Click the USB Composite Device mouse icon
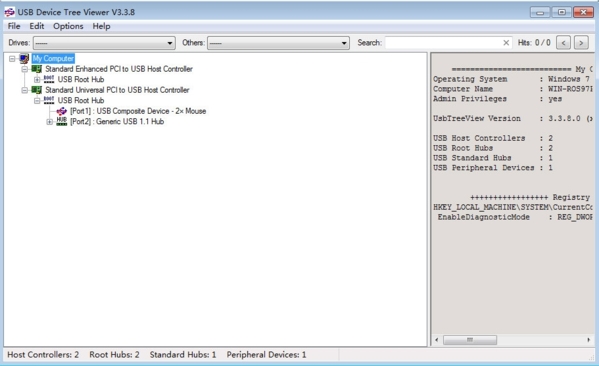Image resolution: width=599 pixels, height=366 pixels. click(62, 111)
